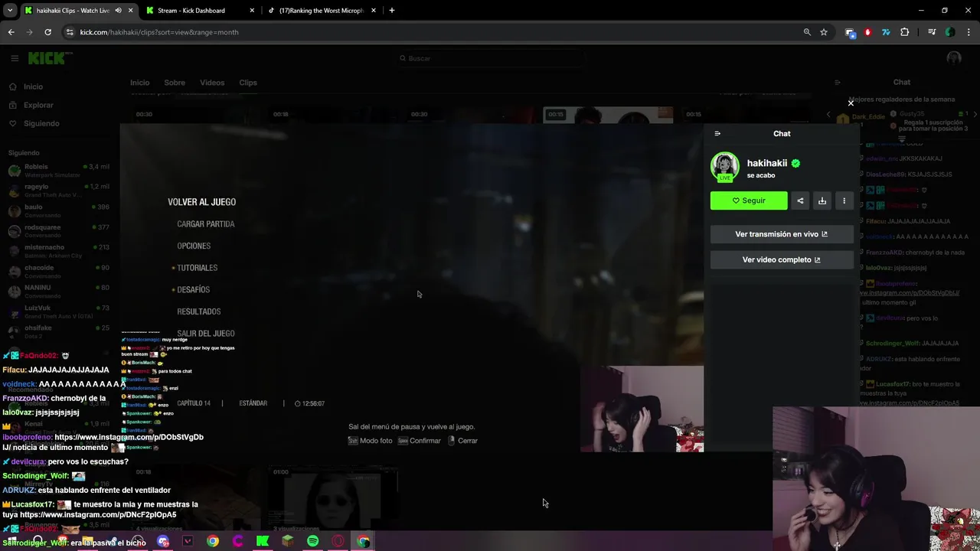The height and width of the screenshot is (551, 980).
Task: Open followed channel chacolde
Action: tap(60, 271)
